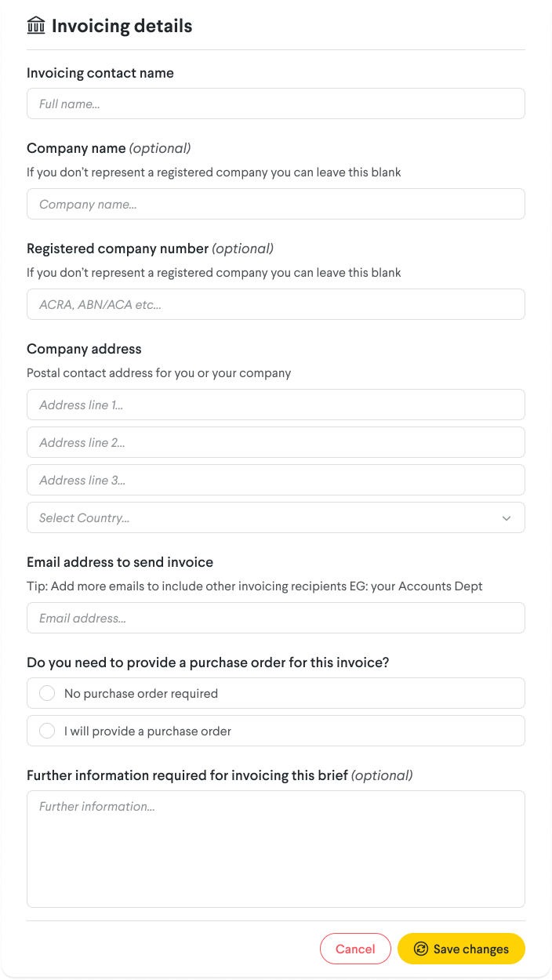This screenshot has height=980, width=552.
Task: Click the Invoicing contact name label
Action: (x=100, y=73)
